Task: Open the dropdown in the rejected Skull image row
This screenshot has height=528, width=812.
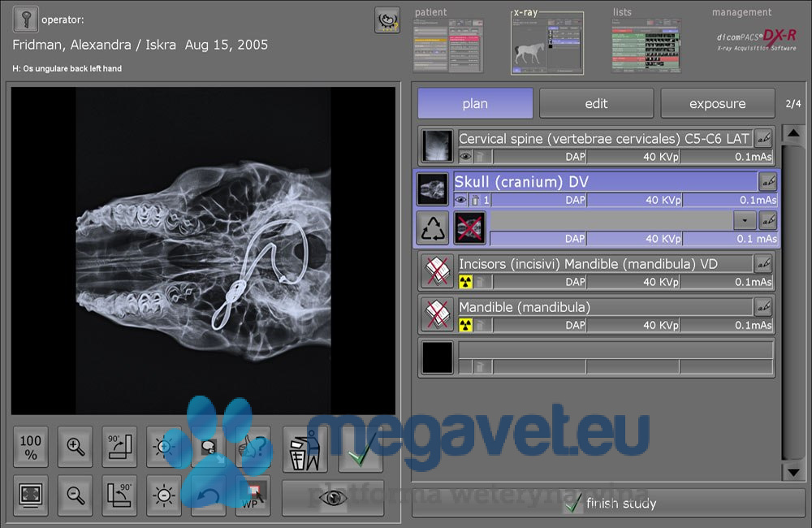Action: click(x=744, y=220)
